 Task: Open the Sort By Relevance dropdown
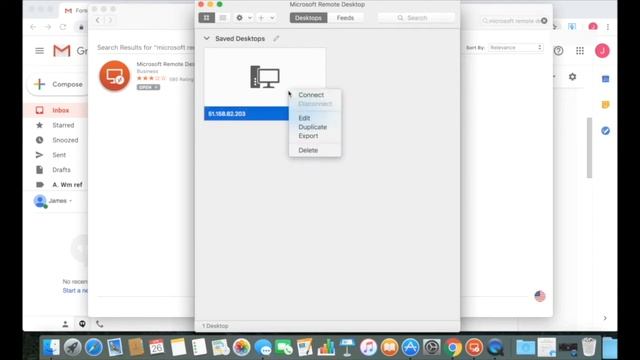pos(516,47)
